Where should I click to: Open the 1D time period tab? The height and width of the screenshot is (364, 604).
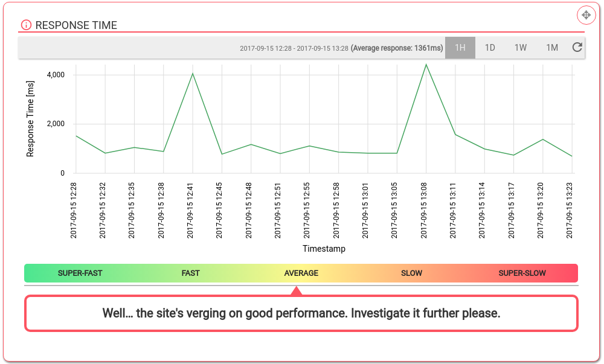490,47
